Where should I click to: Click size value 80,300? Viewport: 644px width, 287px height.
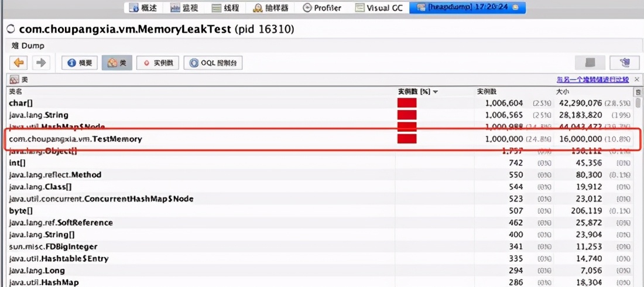pyautogui.click(x=590, y=175)
